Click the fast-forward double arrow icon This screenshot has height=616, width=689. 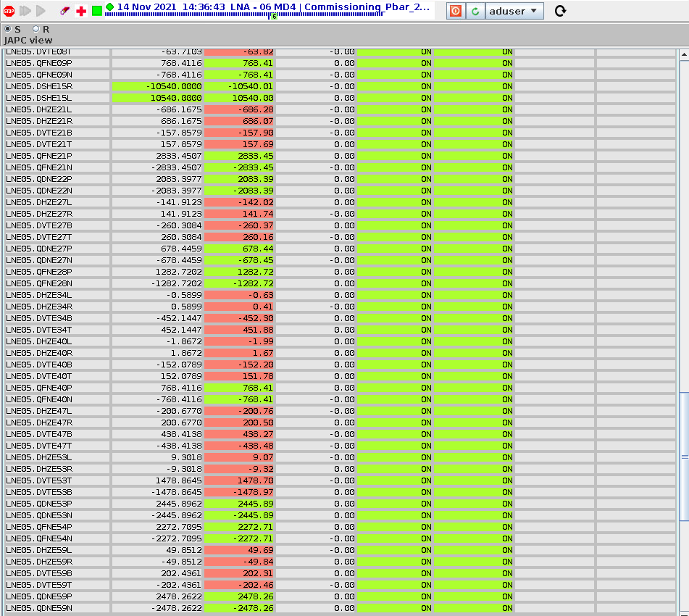(x=25, y=11)
